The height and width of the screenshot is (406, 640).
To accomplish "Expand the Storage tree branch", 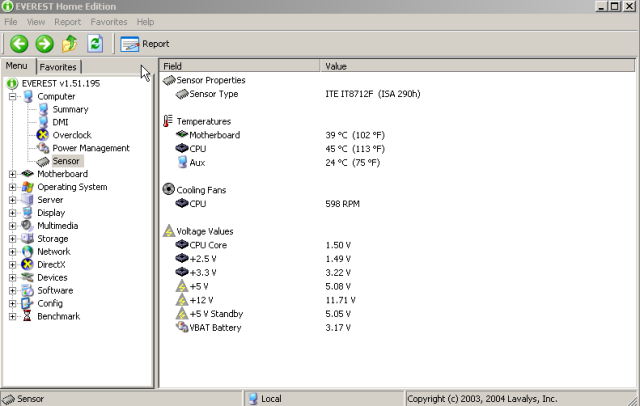I will [x=13, y=239].
